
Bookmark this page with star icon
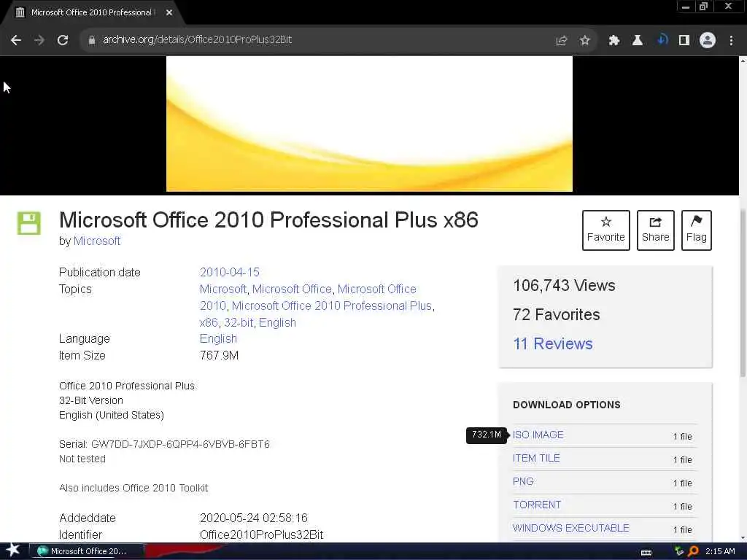584,41
